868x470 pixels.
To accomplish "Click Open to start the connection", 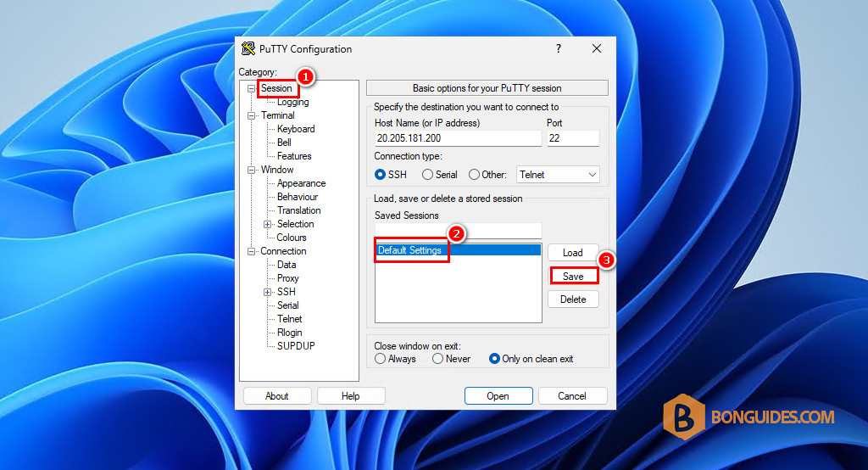I will click(x=498, y=395).
